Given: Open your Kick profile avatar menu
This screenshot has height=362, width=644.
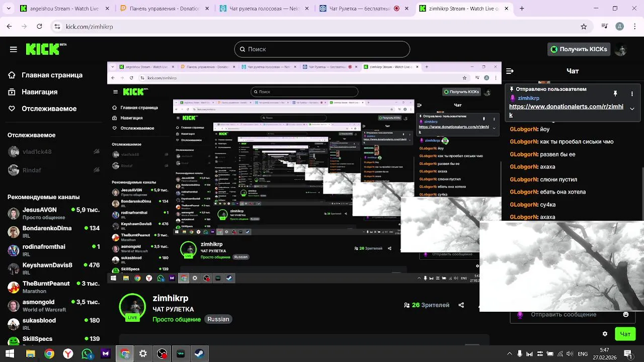Looking at the screenshot, I should click(x=621, y=49).
